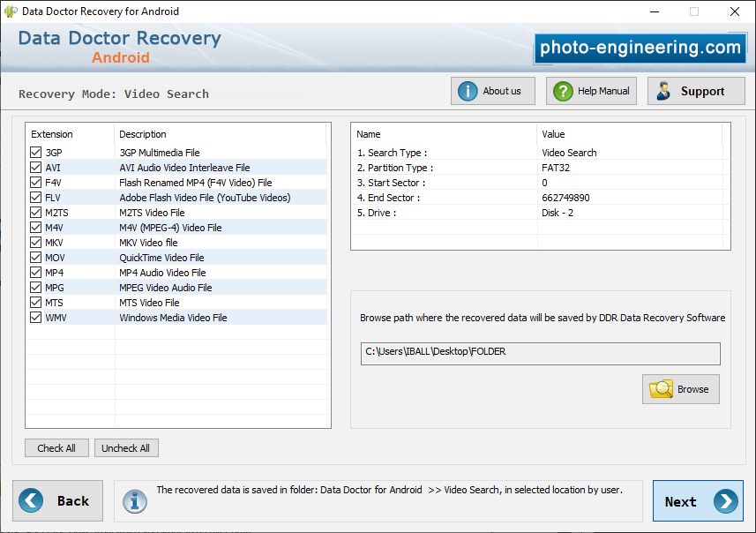Image resolution: width=756 pixels, height=533 pixels.
Task: Click the recovery path input field
Action: click(541, 354)
